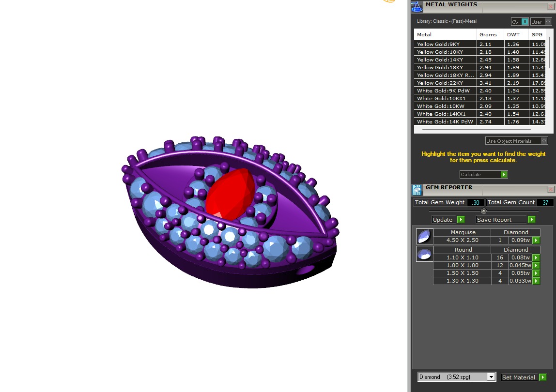The width and height of the screenshot is (556, 392).
Task: Click green arrow next to Save Report
Action: coord(531,219)
